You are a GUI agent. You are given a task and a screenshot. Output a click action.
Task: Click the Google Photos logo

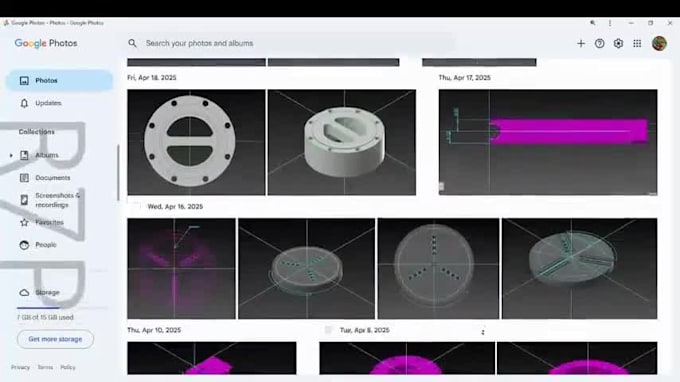[x=46, y=43]
